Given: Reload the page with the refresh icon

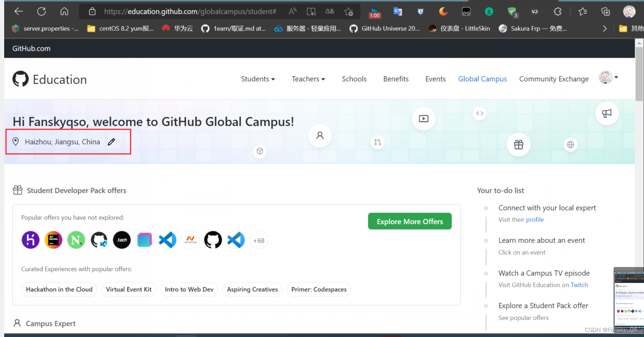Looking at the screenshot, I should point(41,12).
